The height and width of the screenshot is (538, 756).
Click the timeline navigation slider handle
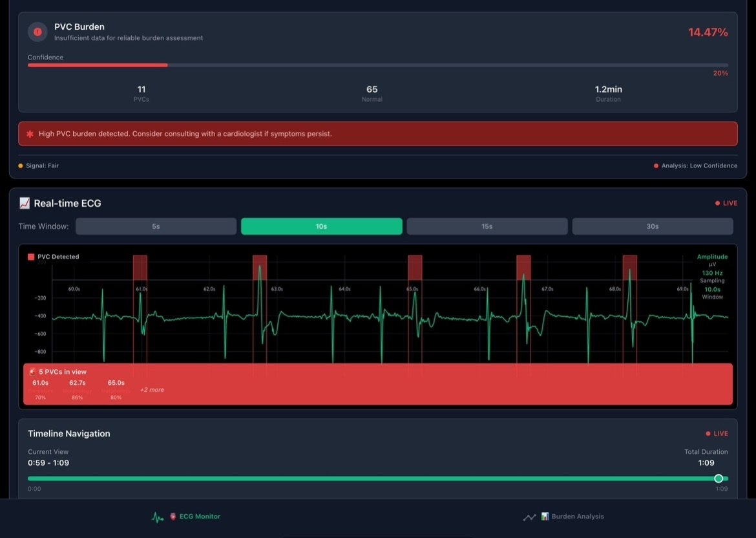point(719,479)
